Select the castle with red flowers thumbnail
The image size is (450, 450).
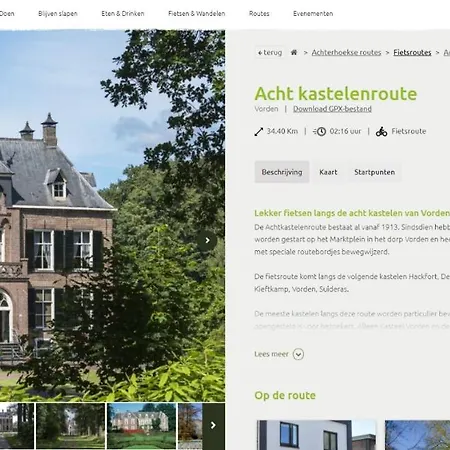(142, 426)
